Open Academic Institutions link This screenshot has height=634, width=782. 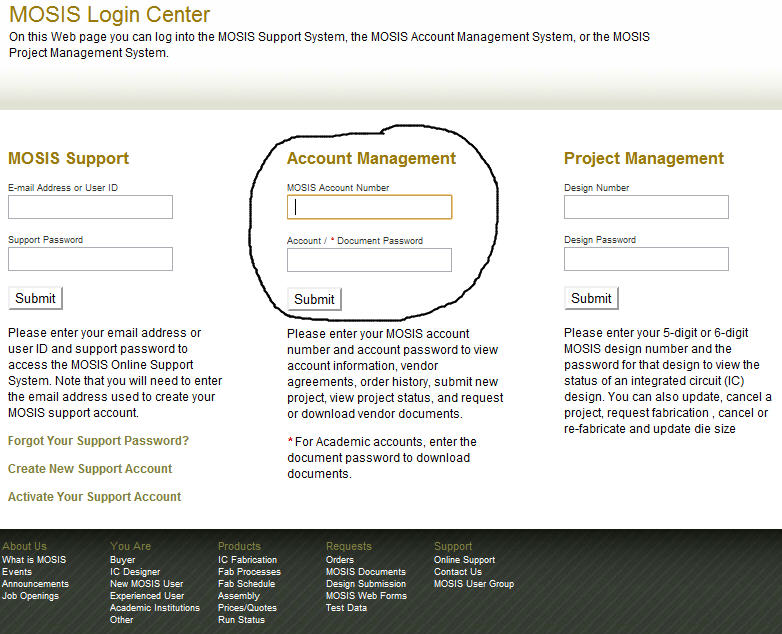coord(155,608)
